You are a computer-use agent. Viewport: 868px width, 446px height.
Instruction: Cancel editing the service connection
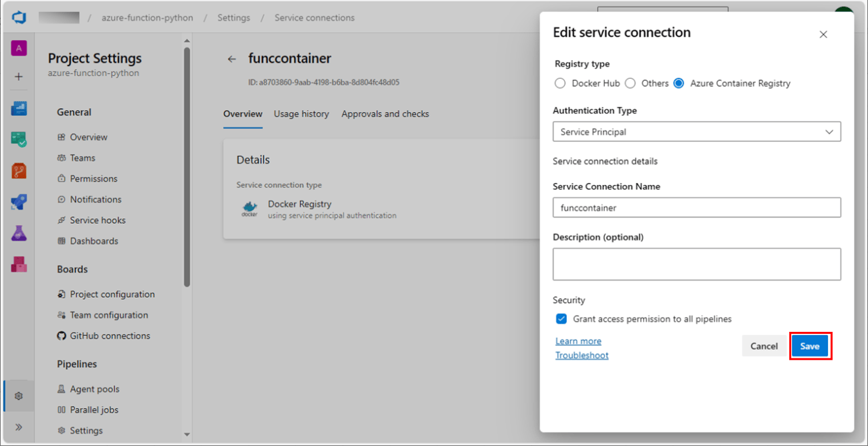pyautogui.click(x=764, y=346)
